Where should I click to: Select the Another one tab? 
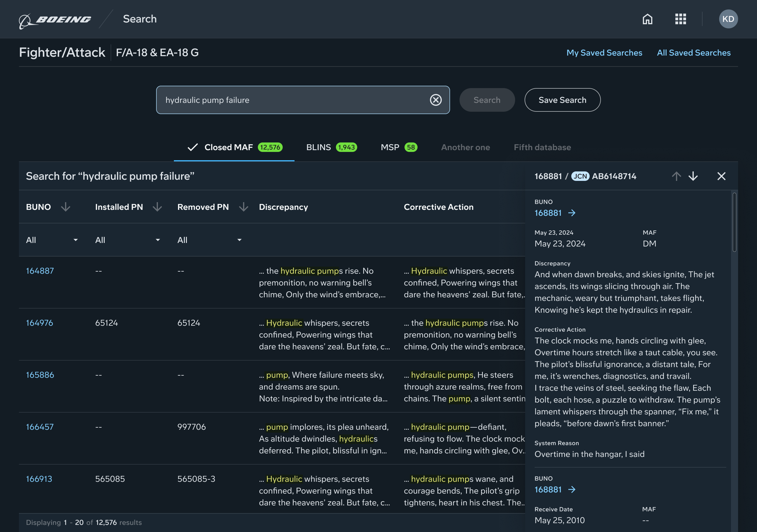[465, 147]
